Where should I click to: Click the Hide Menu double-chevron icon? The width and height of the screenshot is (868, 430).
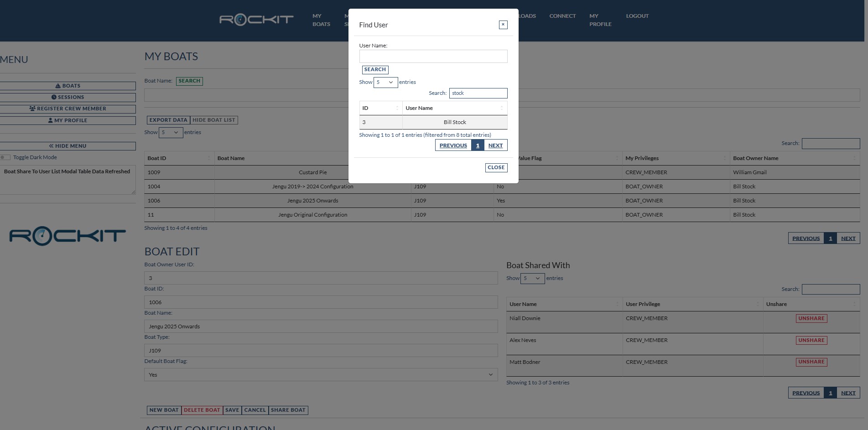(x=52, y=146)
